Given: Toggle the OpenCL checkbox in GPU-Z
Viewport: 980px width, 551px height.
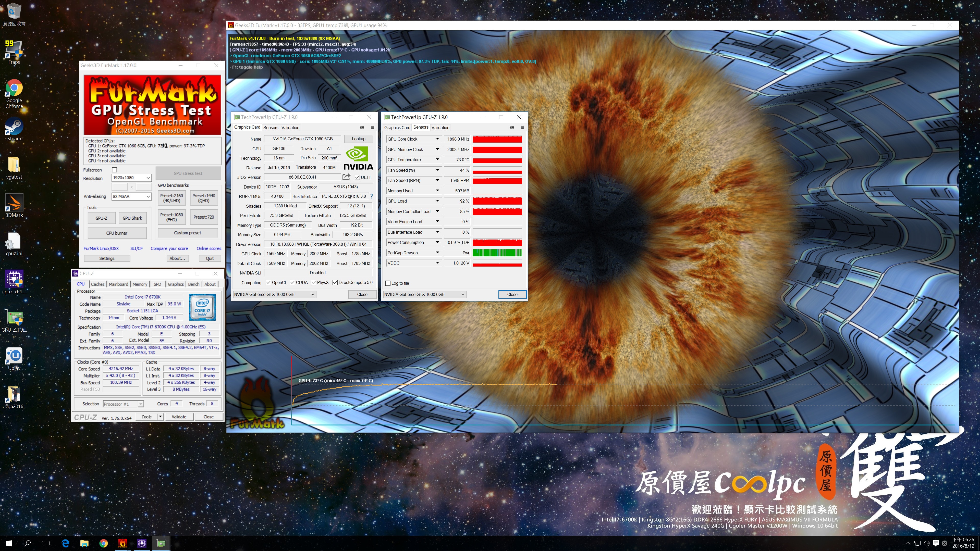Looking at the screenshot, I should click(x=268, y=283).
